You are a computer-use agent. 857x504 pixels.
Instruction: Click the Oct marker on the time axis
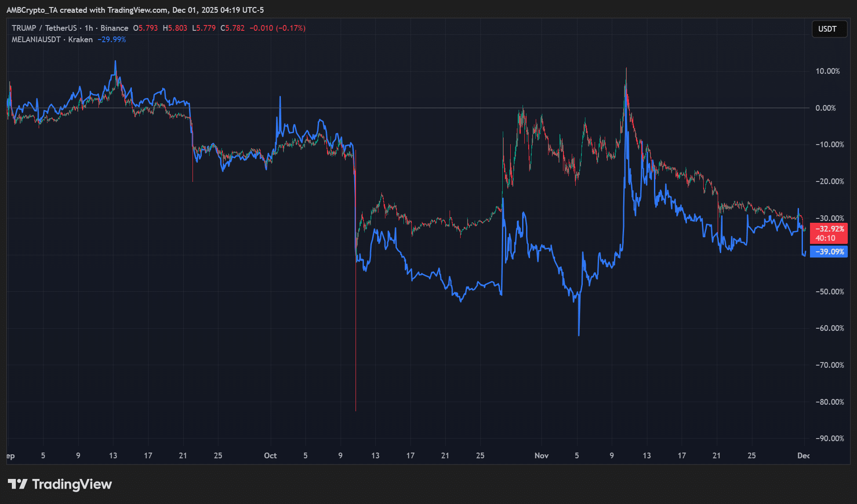tap(270, 456)
